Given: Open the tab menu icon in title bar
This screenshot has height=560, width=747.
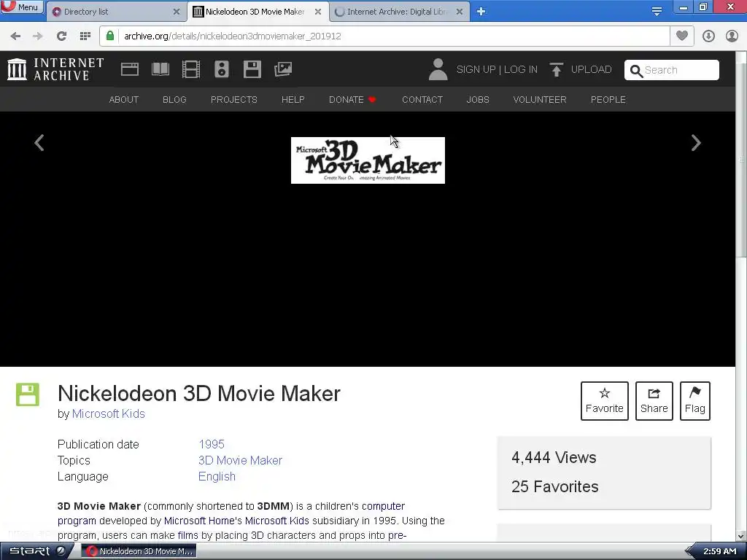Looking at the screenshot, I should point(657,12).
